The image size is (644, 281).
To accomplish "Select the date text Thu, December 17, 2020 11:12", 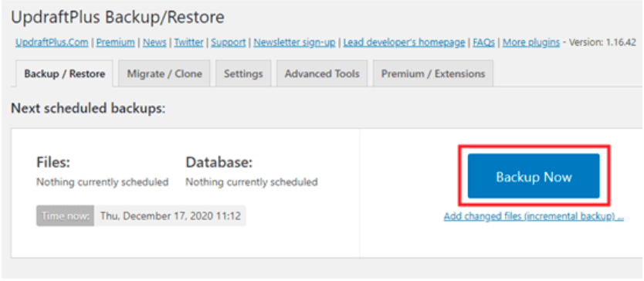I will pyautogui.click(x=171, y=215).
